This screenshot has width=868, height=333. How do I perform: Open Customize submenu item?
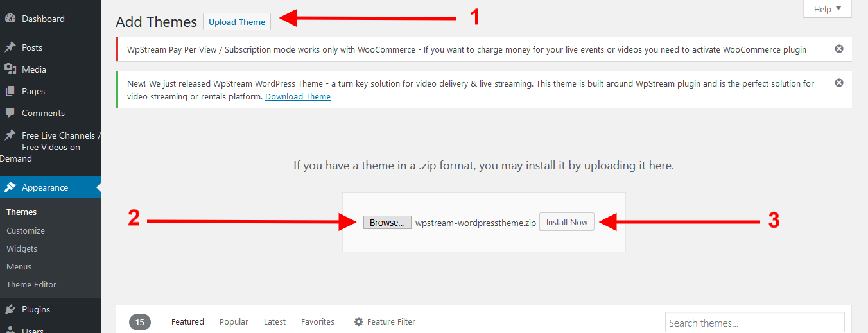point(26,230)
